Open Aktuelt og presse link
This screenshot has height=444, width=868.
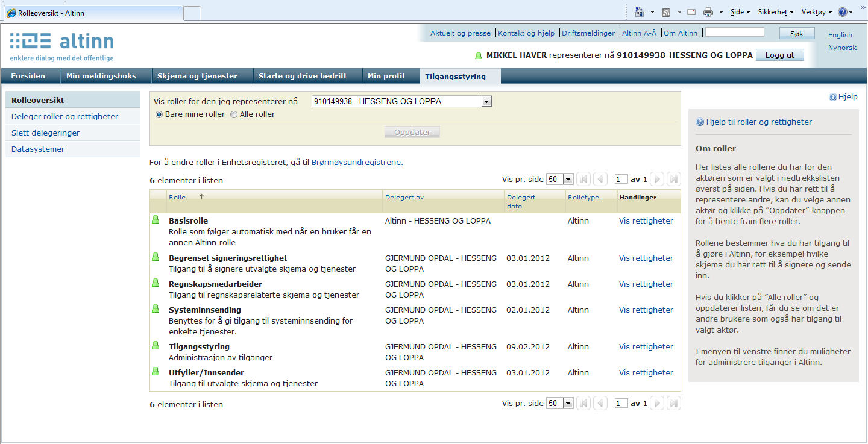click(x=461, y=33)
